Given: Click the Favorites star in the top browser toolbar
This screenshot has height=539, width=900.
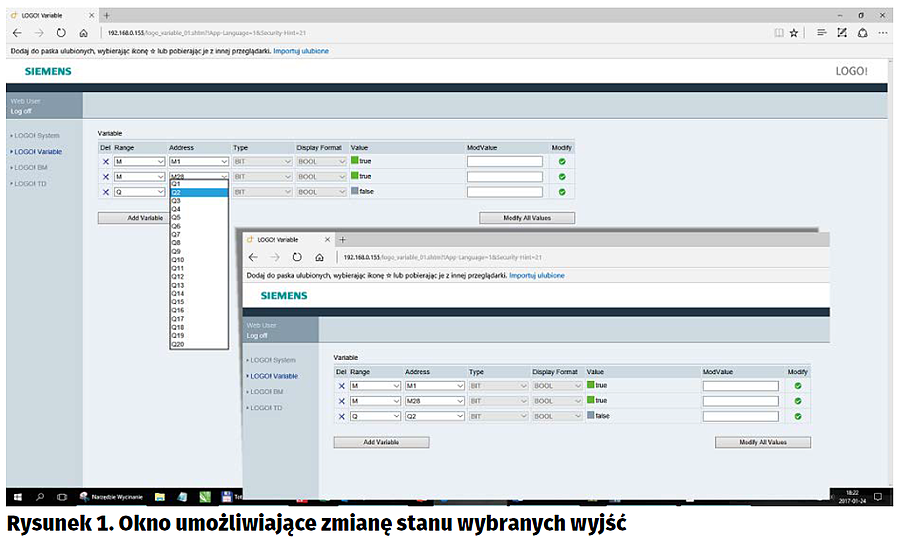Looking at the screenshot, I should [794, 33].
